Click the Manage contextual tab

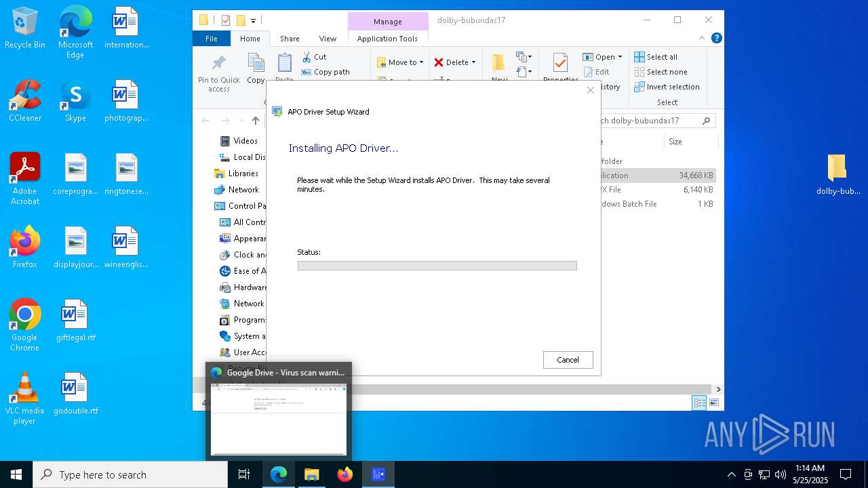(x=388, y=22)
